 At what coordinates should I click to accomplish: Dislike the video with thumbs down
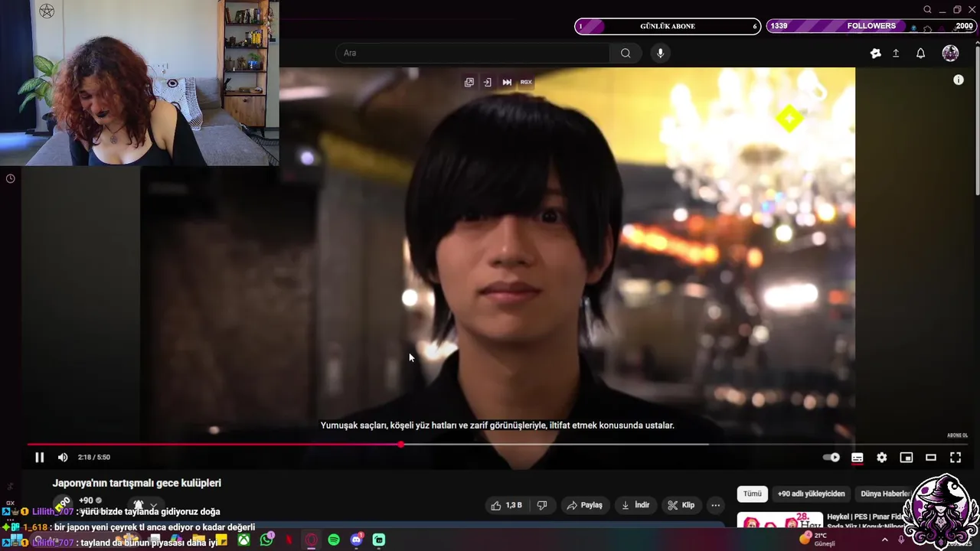coord(542,505)
